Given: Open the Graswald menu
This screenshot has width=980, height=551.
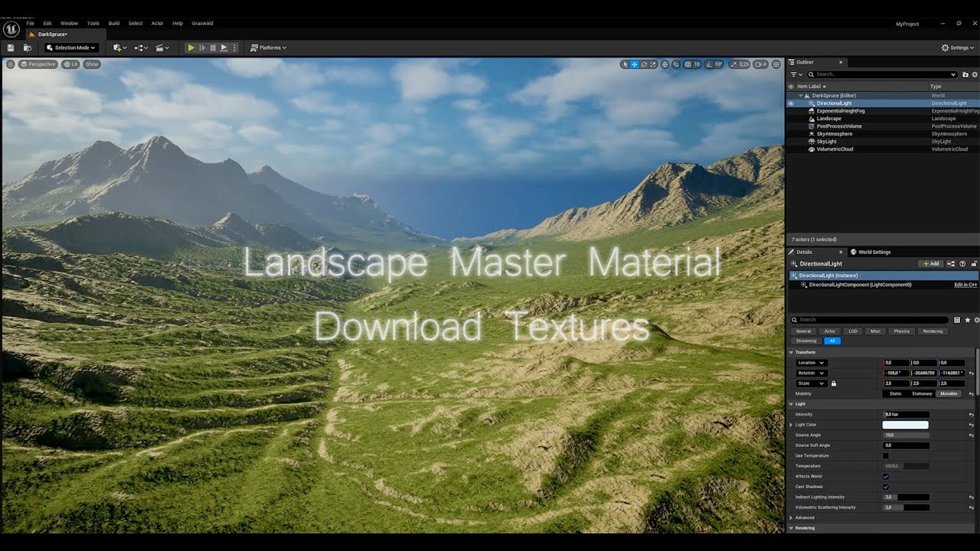Looking at the screenshot, I should tap(202, 24).
